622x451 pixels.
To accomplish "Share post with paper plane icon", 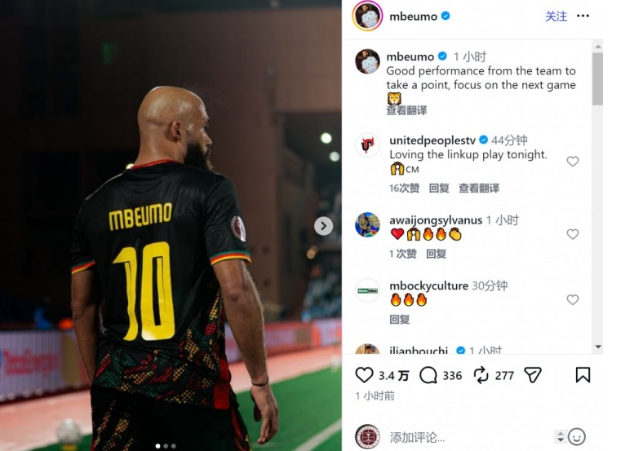I will [x=533, y=375].
